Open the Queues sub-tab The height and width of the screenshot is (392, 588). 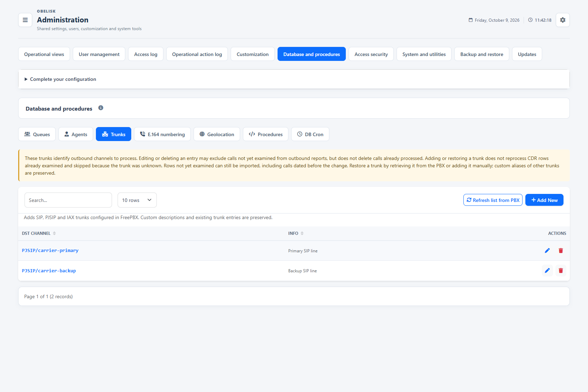[37, 134]
